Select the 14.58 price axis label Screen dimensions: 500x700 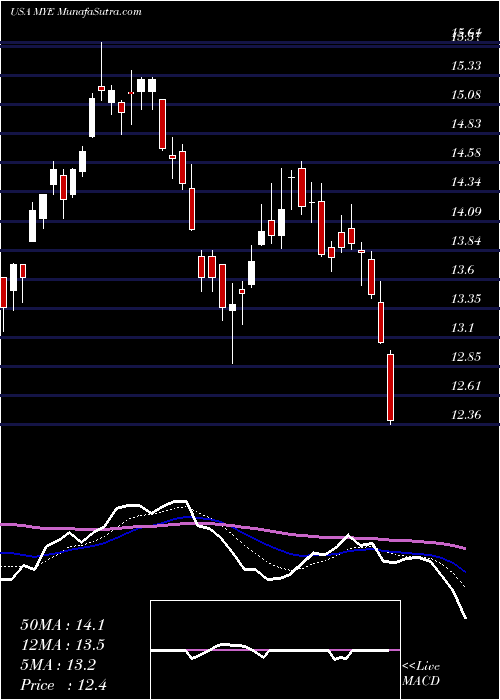coord(466,153)
